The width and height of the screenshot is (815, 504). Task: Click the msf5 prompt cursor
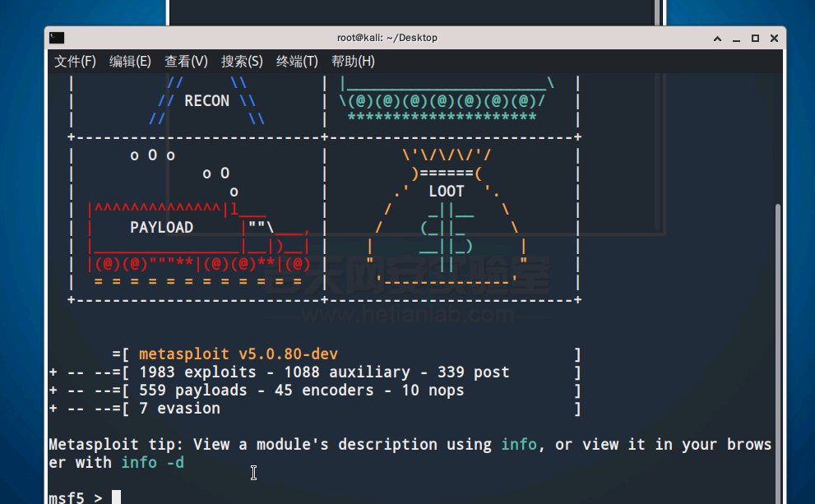[x=117, y=497]
